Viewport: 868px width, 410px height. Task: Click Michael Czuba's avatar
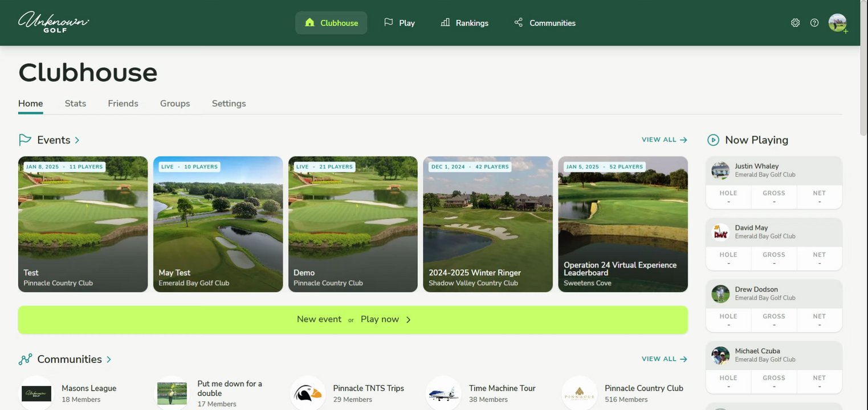click(720, 355)
